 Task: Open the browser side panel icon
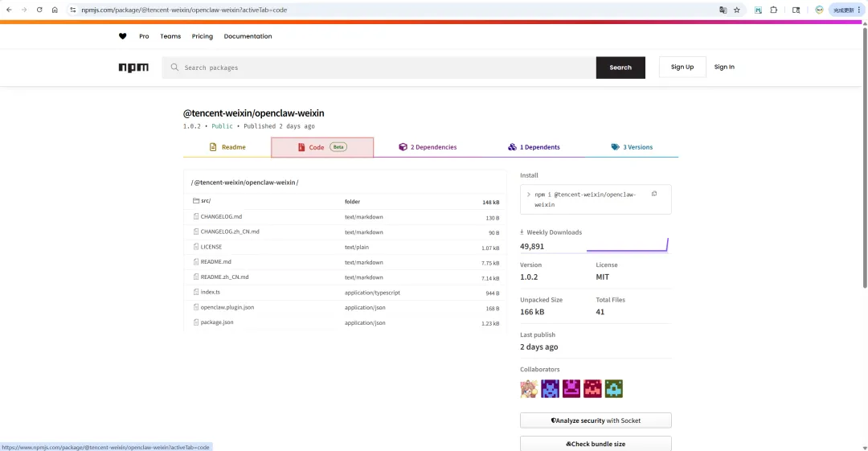(x=796, y=10)
